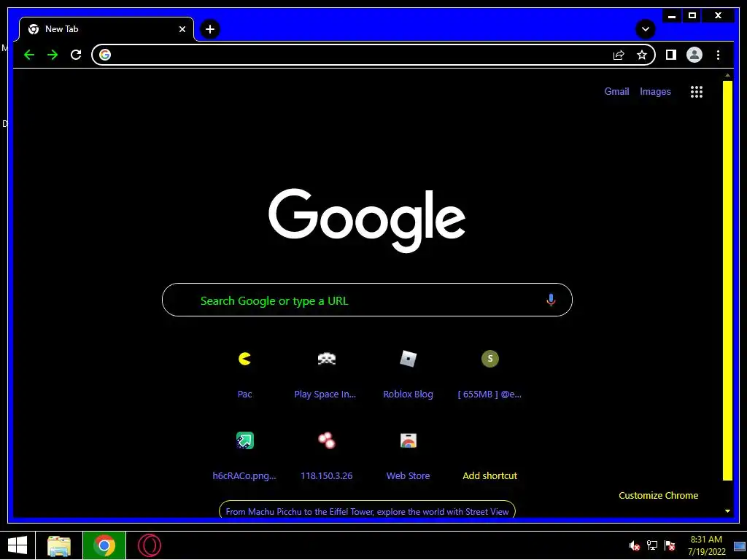Screen dimensions: 747x560
Task: Open the taskbar clock showing 8:31 AM
Action: pos(706,545)
